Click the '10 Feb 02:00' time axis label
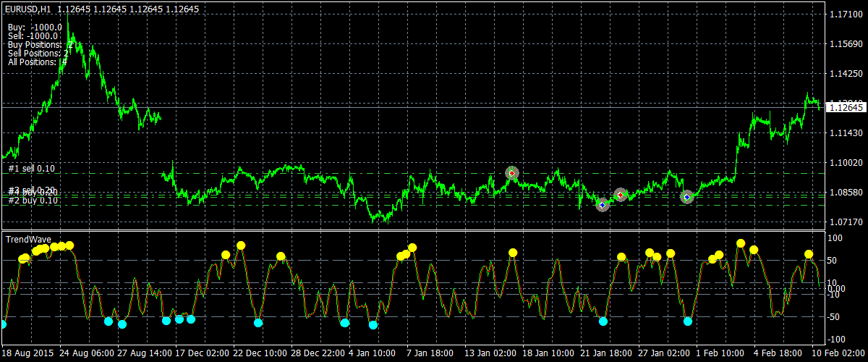Screen dimensions: 868x362 pos(840,353)
